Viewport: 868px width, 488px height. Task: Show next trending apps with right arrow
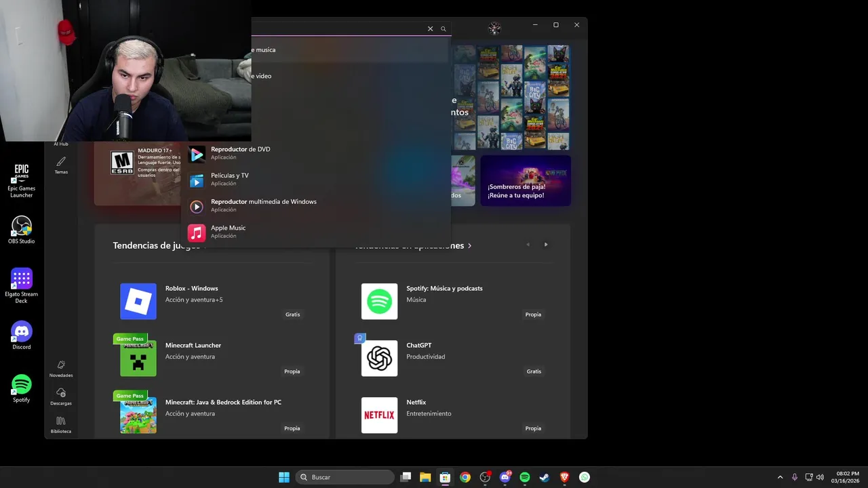click(546, 245)
